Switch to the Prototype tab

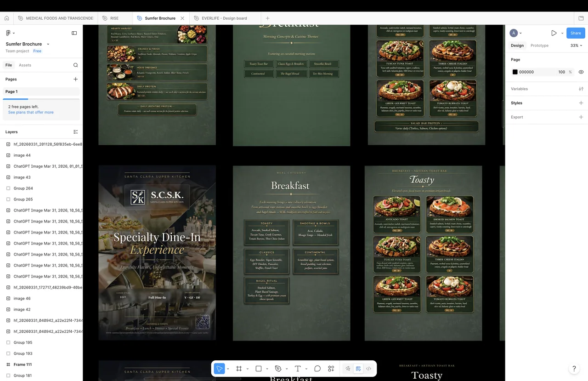click(x=539, y=45)
